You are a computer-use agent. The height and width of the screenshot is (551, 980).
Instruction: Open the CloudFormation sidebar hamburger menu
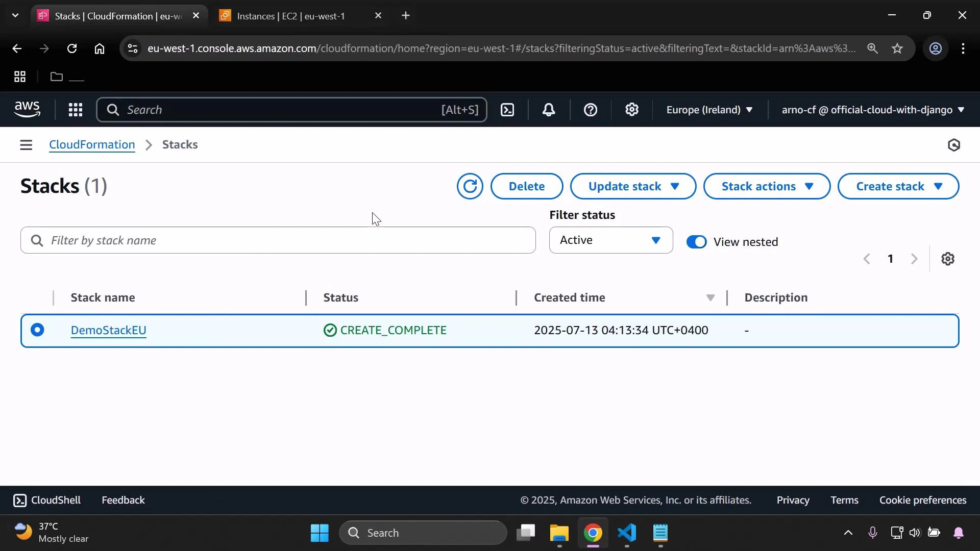click(26, 144)
